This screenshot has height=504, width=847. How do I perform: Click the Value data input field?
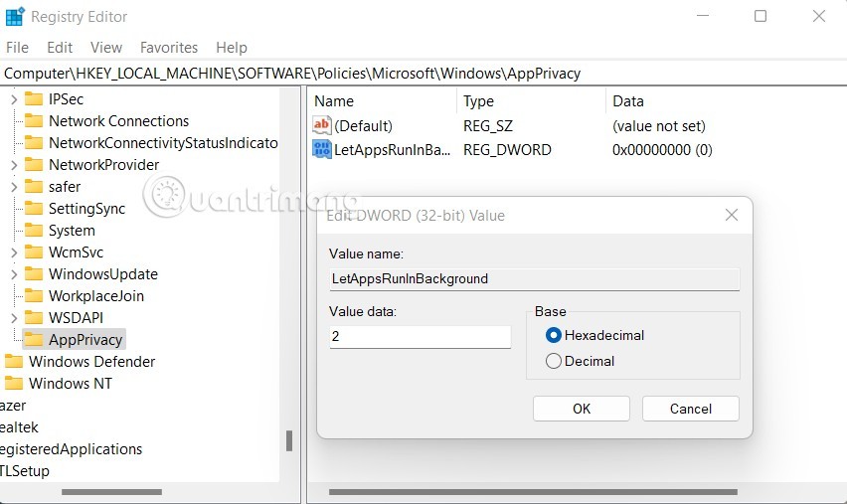[420, 337]
